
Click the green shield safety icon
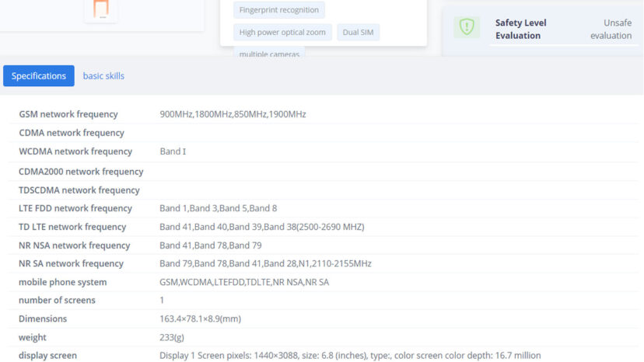[x=467, y=27]
